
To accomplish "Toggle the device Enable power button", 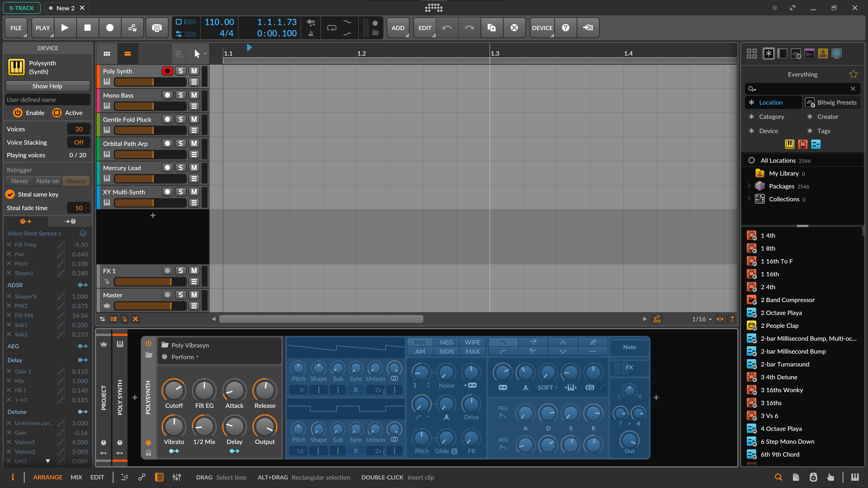I will point(18,113).
